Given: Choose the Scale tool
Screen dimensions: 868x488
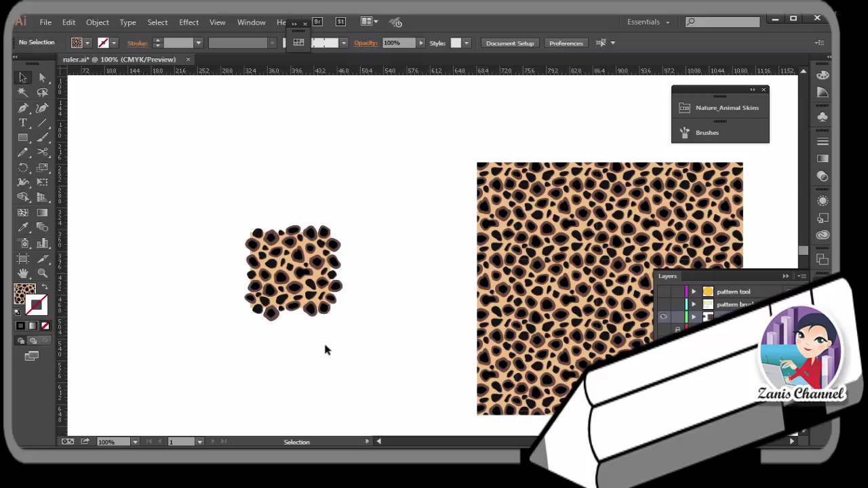Looking at the screenshot, I should 42,167.
